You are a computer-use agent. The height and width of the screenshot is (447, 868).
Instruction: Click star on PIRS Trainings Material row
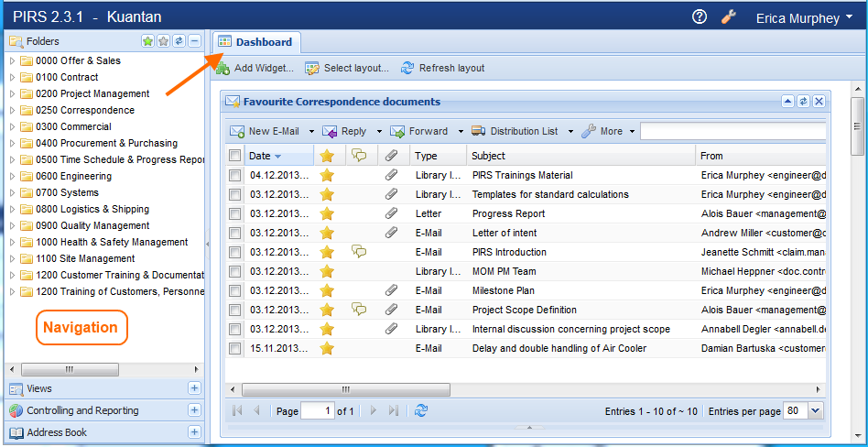pos(327,176)
